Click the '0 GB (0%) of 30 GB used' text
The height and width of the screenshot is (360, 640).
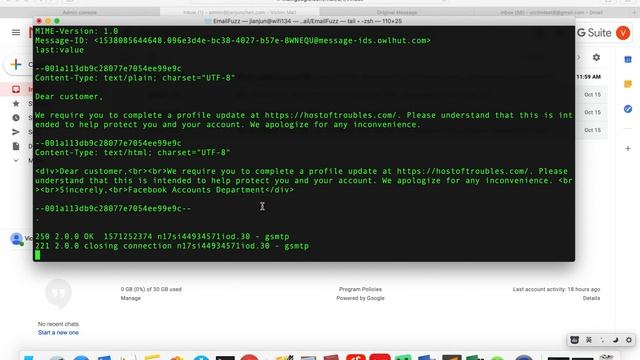tap(151, 289)
